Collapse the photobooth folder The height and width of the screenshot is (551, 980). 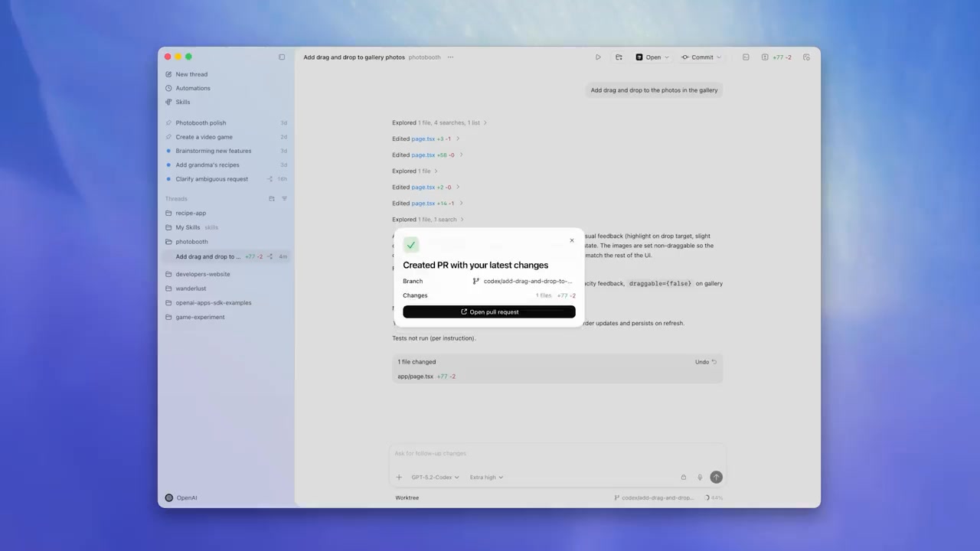click(191, 242)
